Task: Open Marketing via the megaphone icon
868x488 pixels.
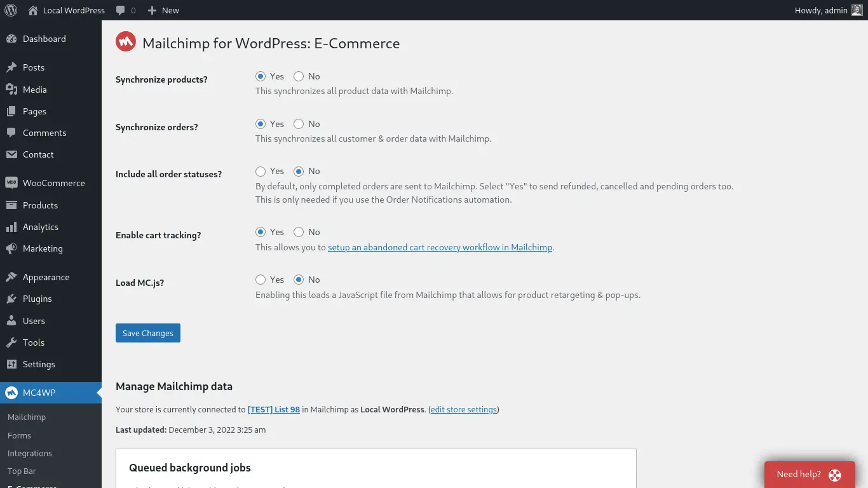Action: (x=11, y=248)
